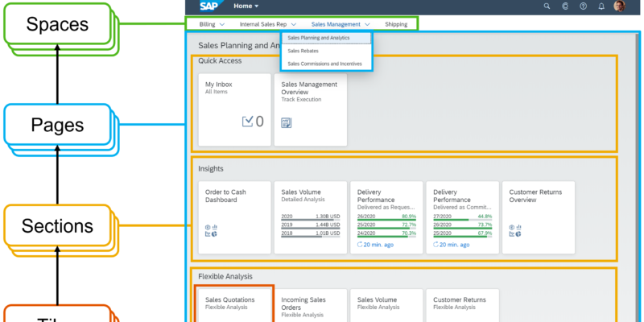Open the user profile avatar
This screenshot has height=322, width=644.
[x=620, y=6]
